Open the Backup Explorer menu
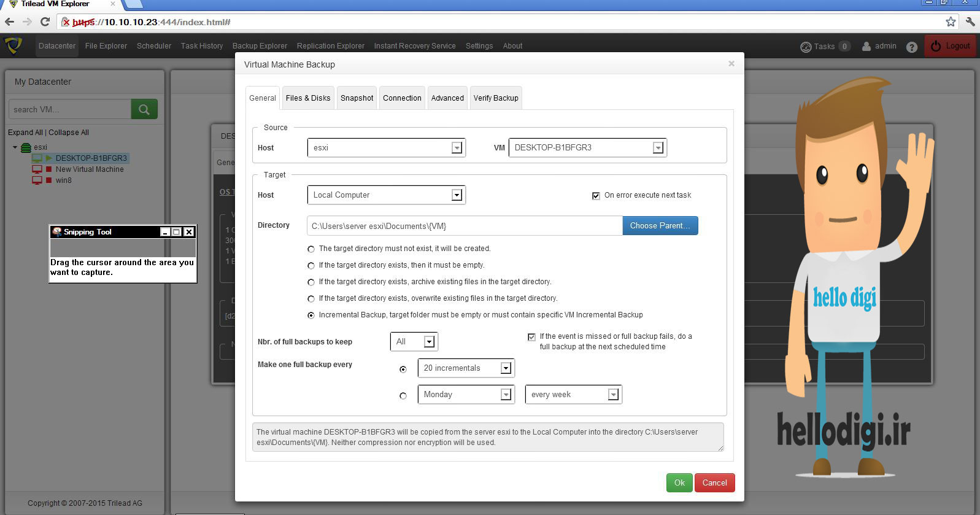Screen dimensions: 980x515 click(x=260, y=46)
